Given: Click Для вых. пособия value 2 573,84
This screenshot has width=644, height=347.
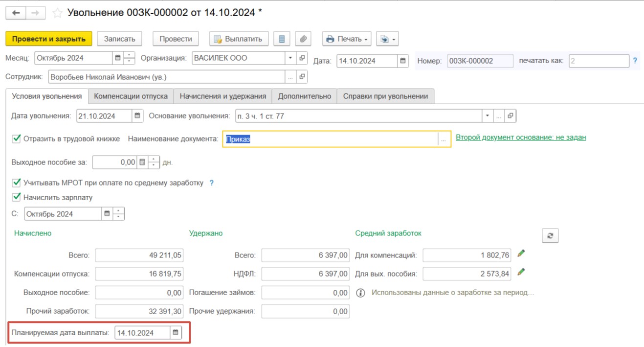Looking at the screenshot, I should 467,274.
